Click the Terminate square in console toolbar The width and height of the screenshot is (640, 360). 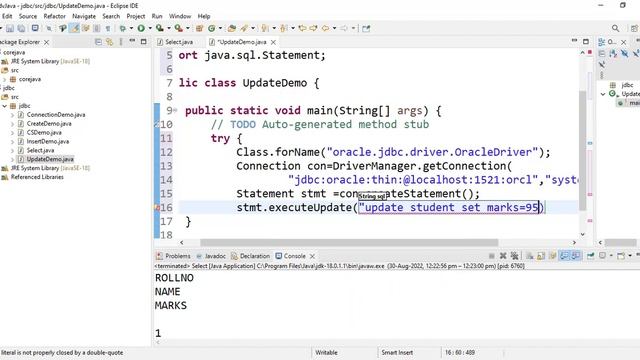pos(492,256)
